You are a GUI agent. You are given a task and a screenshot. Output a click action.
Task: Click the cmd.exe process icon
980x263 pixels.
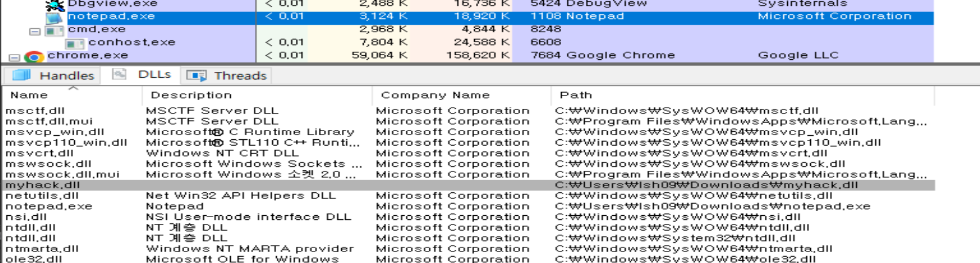(x=55, y=31)
